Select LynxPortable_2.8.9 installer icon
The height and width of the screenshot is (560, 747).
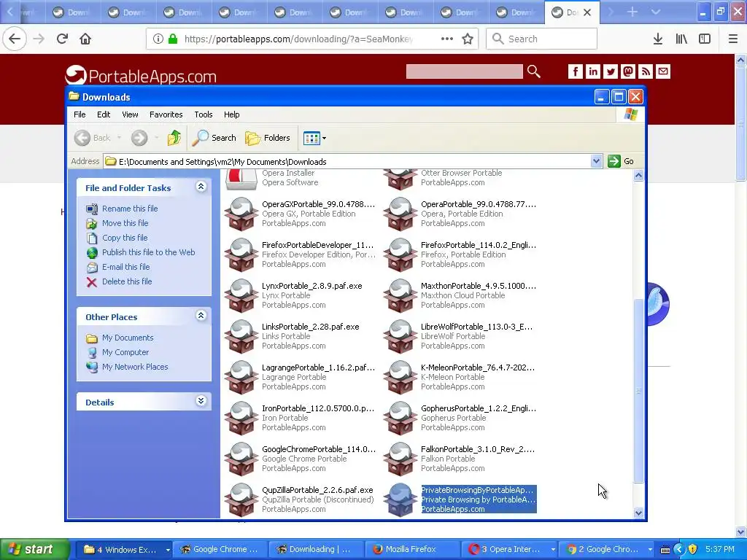(241, 295)
